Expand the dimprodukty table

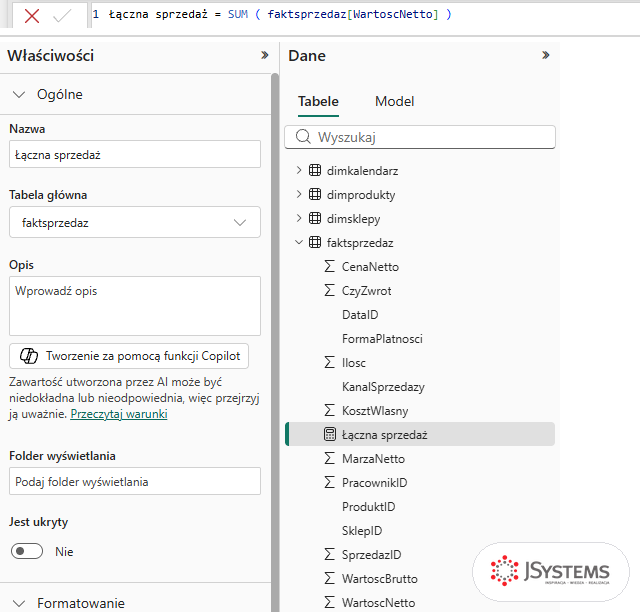299,194
